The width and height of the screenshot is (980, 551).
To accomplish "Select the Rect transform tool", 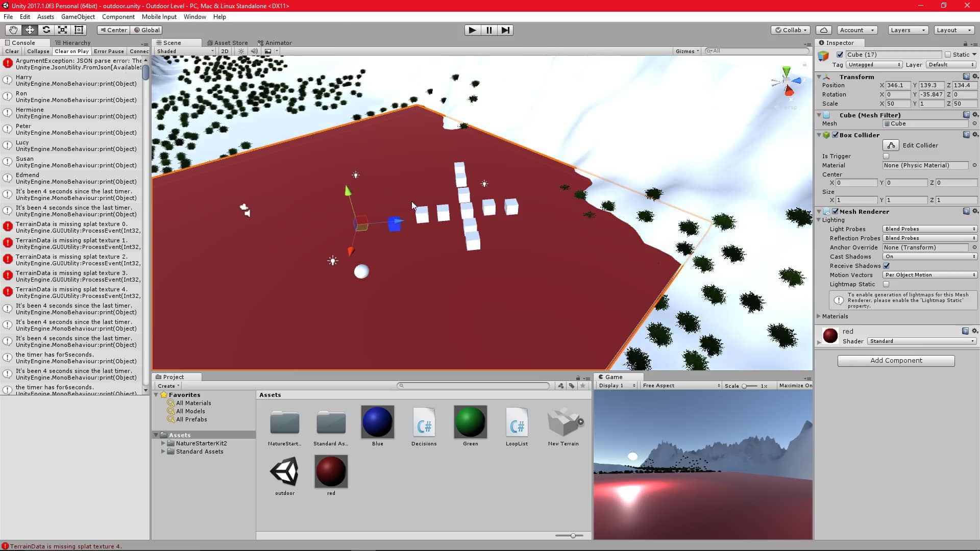I will [79, 30].
